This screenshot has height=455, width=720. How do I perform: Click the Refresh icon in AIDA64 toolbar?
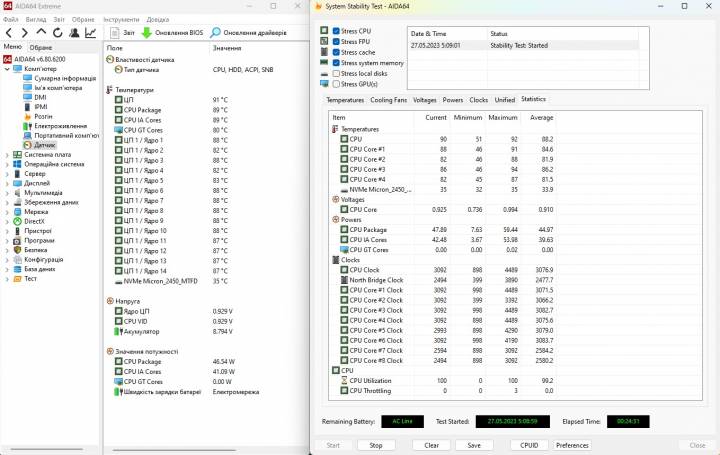point(57,33)
